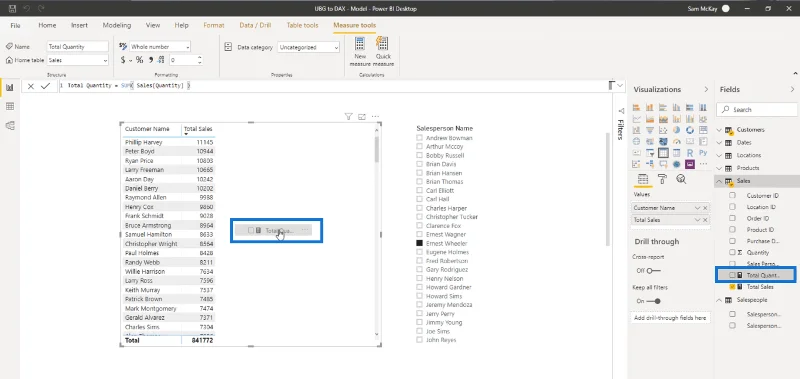The width and height of the screenshot is (800, 379).
Task: Apply percentage format with the % icon
Action: pyautogui.click(x=139, y=60)
